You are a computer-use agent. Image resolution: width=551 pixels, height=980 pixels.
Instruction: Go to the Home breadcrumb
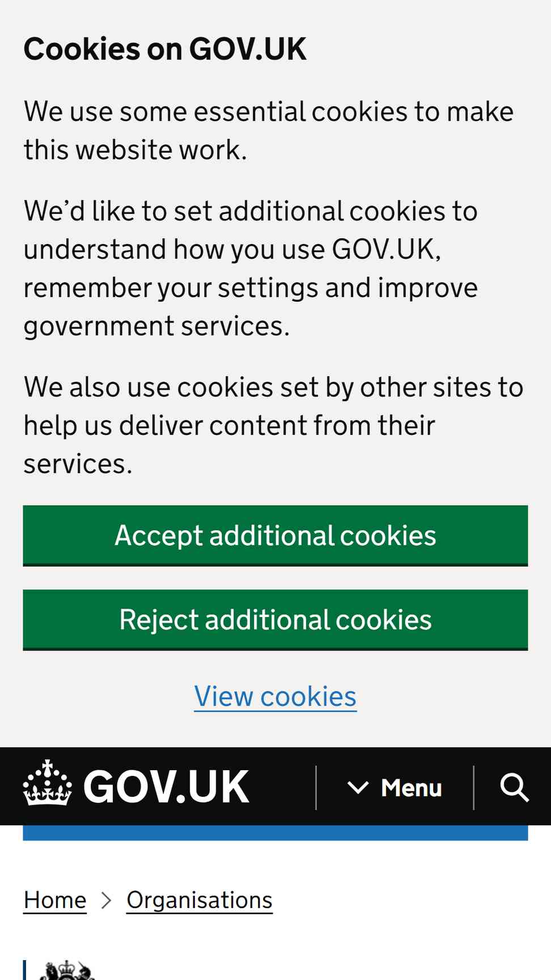(x=55, y=900)
